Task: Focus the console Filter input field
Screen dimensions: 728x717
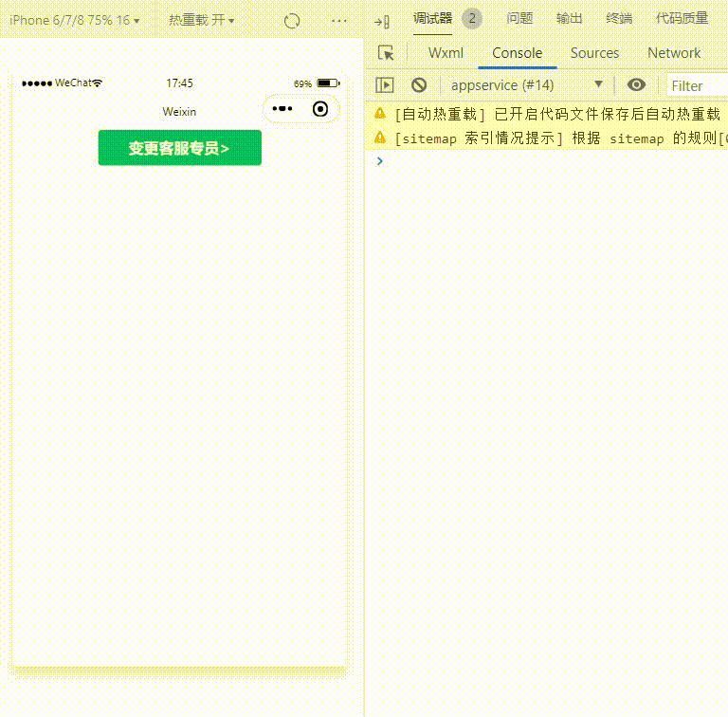Action: (x=697, y=86)
